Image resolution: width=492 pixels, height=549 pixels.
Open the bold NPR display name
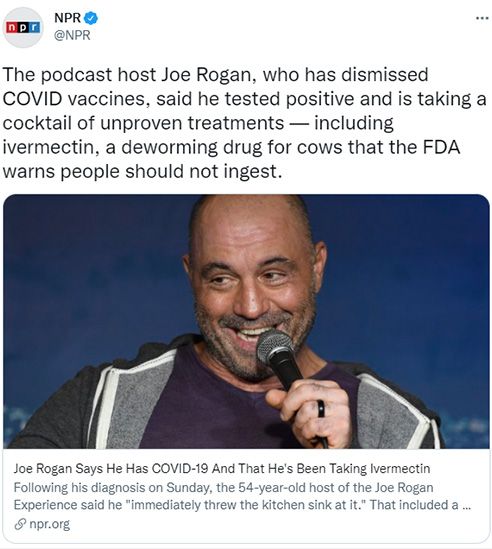coord(67,18)
